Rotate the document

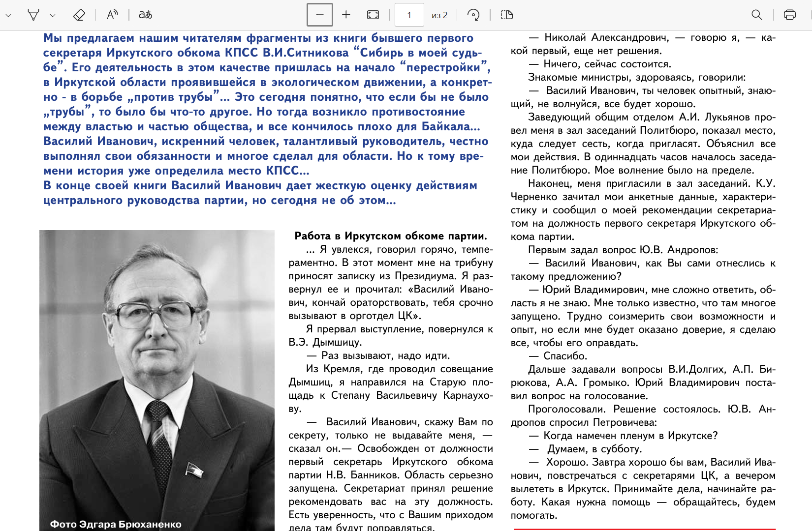[473, 15]
